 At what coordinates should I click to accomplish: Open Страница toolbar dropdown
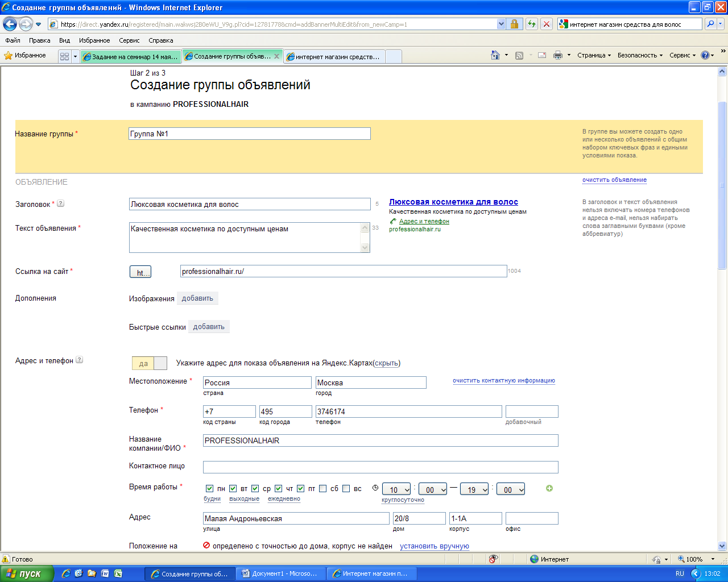coord(594,55)
